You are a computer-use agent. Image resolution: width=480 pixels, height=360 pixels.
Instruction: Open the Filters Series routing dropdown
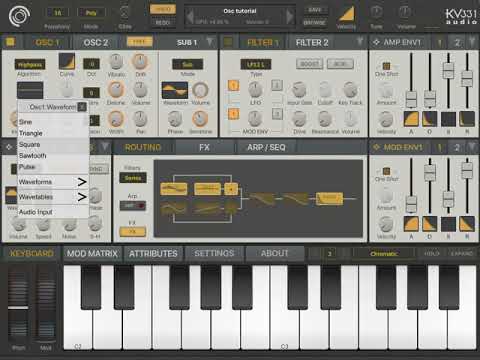133,178
